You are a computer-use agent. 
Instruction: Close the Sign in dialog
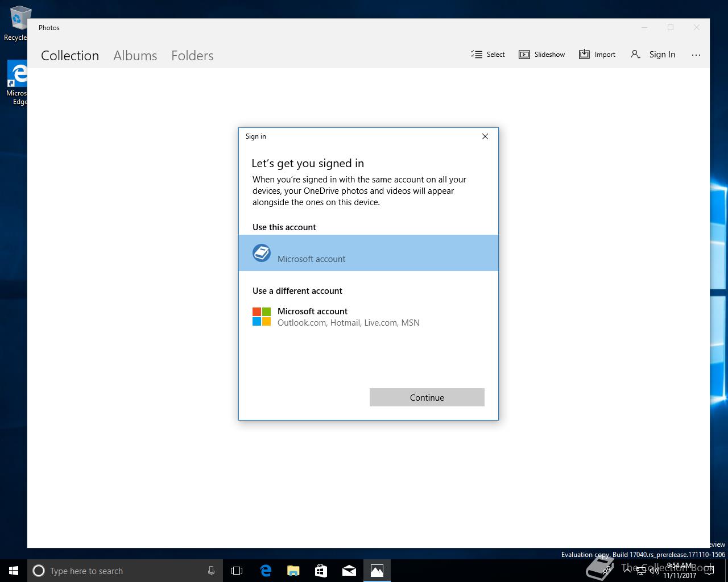485,136
